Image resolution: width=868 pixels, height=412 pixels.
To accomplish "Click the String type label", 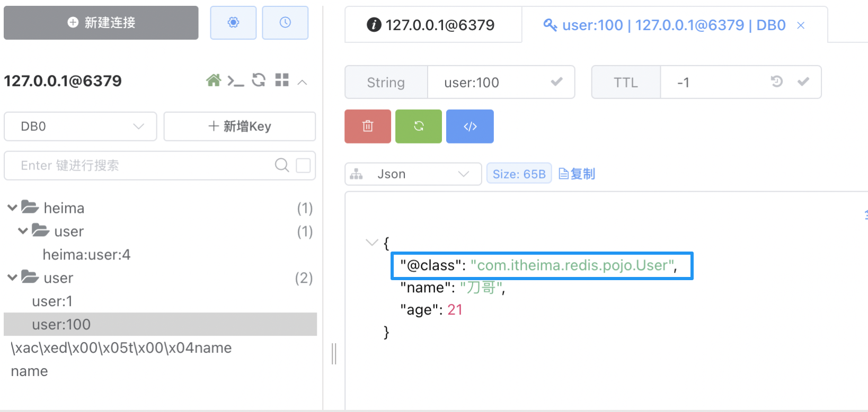I will [x=386, y=83].
